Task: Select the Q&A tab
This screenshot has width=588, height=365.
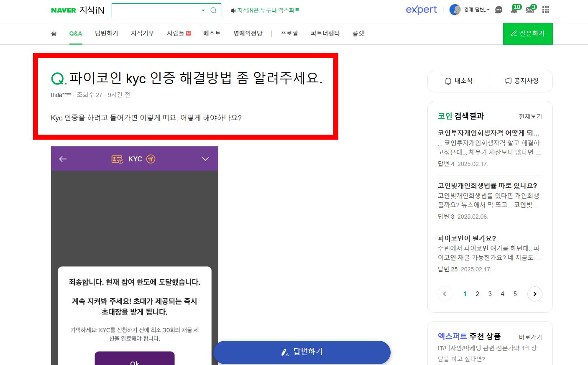Action: pos(76,33)
